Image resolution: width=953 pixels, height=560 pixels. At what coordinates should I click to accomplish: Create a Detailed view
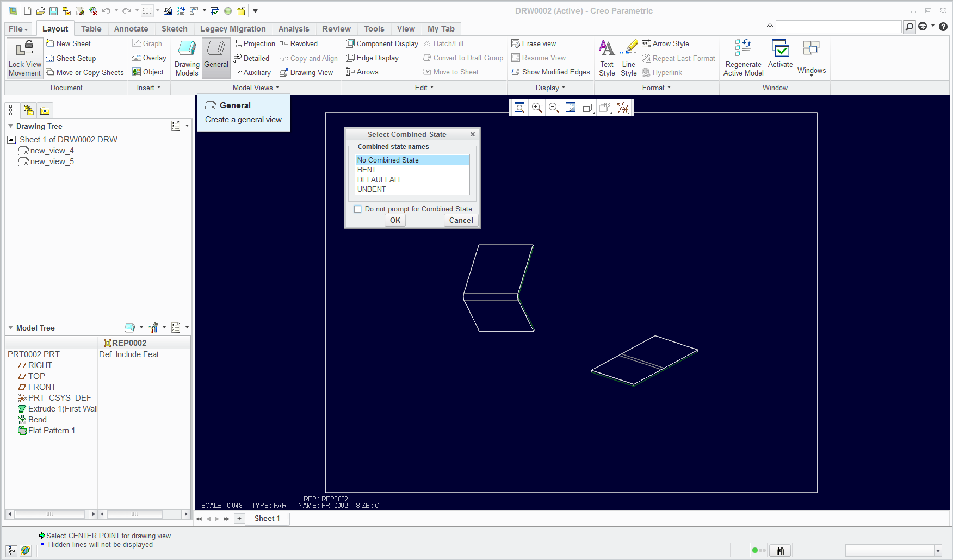coord(251,58)
